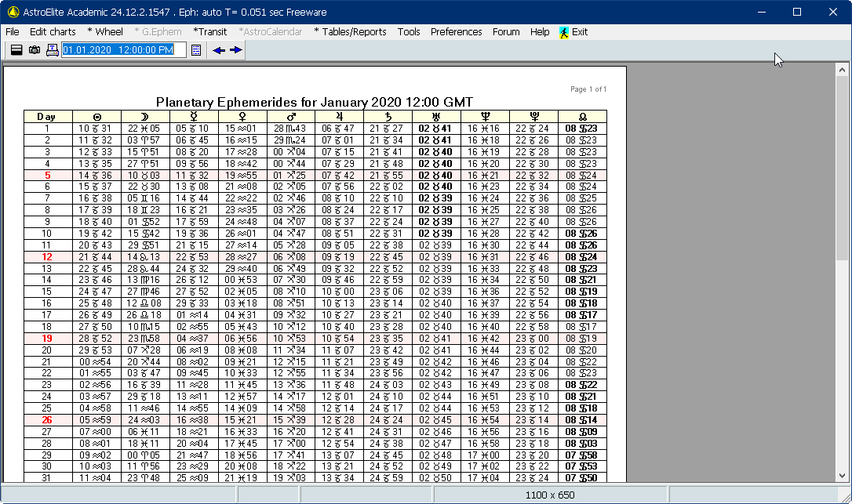The height and width of the screenshot is (504, 852).
Task: Click the Venus symbol column header
Action: tap(242, 117)
